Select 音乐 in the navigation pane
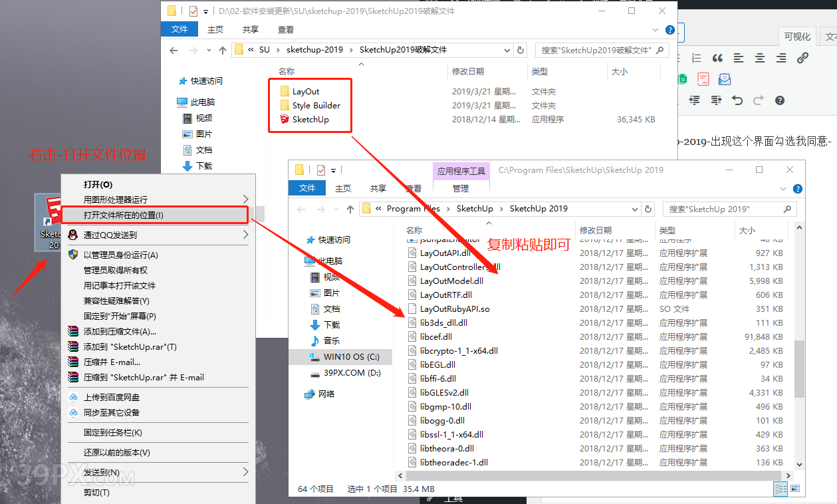Image resolution: width=837 pixels, height=504 pixels. [x=332, y=340]
